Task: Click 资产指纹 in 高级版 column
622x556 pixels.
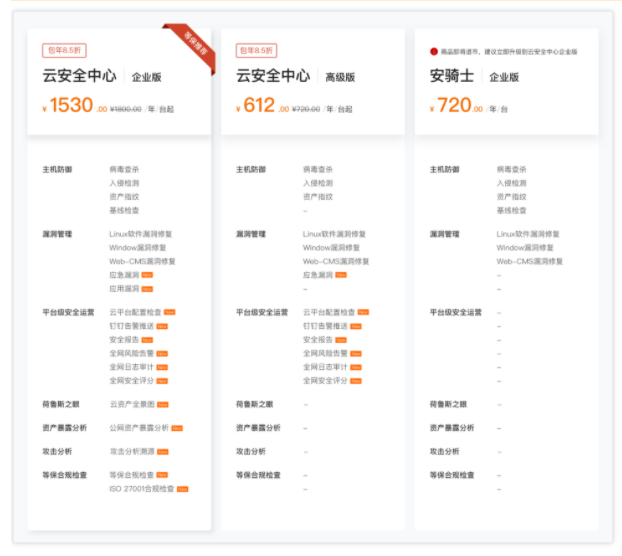Action: tap(318, 197)
